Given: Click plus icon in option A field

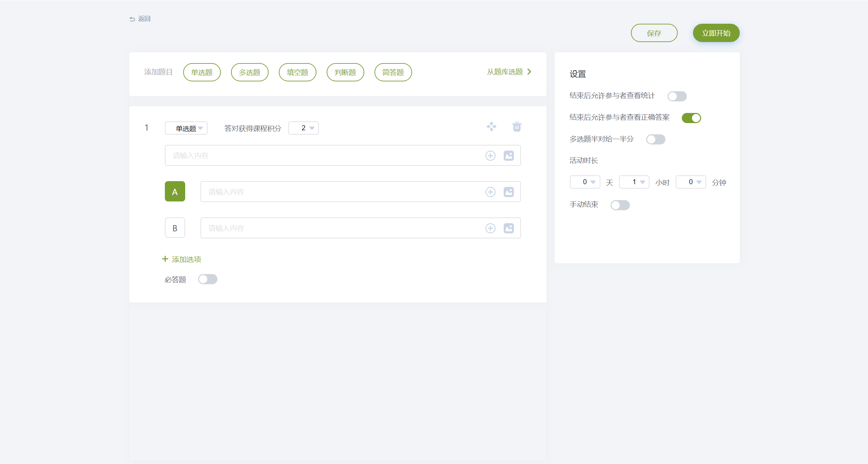Looking at the screenshot, I should [x=490, y=192].
